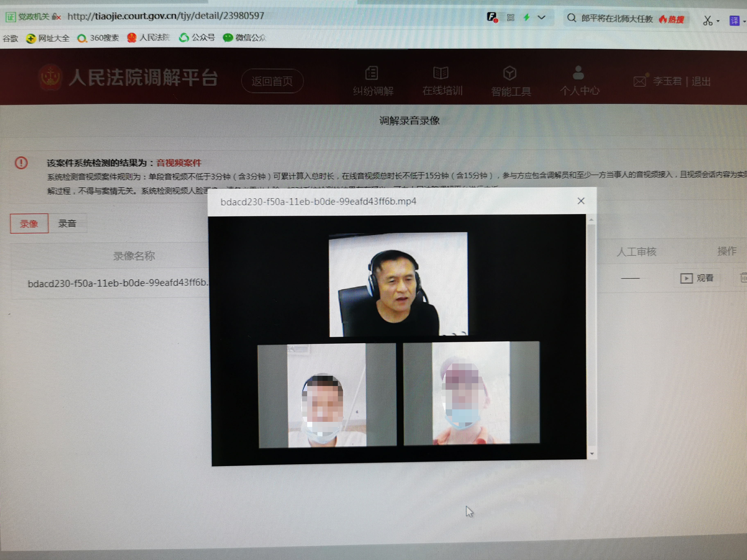Click the QR code icon in address bar
This screenshot has width=747, height=560.
[510, 18]
